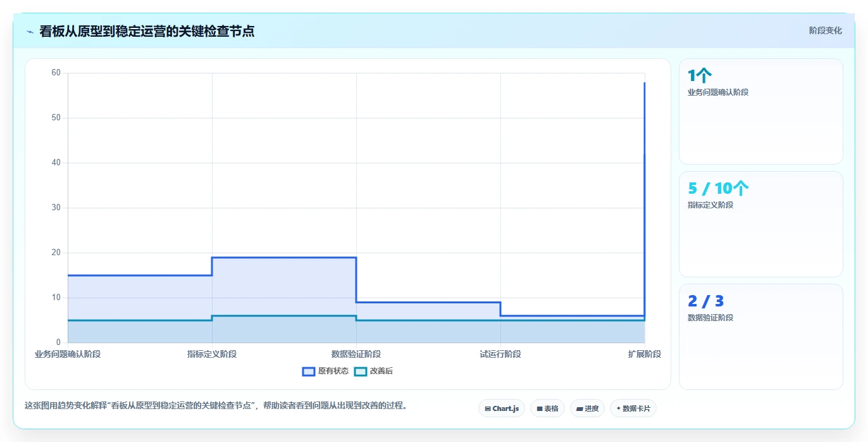Viewport: 868px width, 442px height.
Task: Click the 扩展阶段 x-axis label
Action: (645, 354)
